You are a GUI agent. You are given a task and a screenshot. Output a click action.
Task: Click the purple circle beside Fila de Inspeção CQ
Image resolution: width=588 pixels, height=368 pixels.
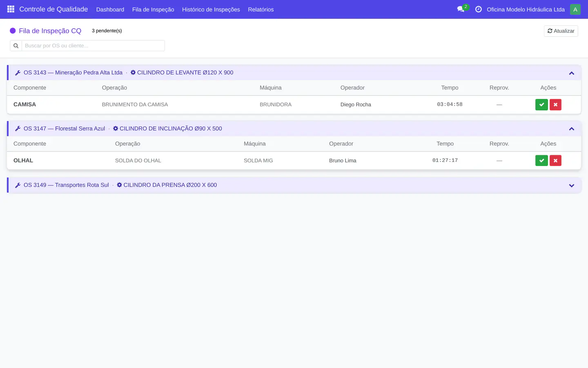pos(13,31)
